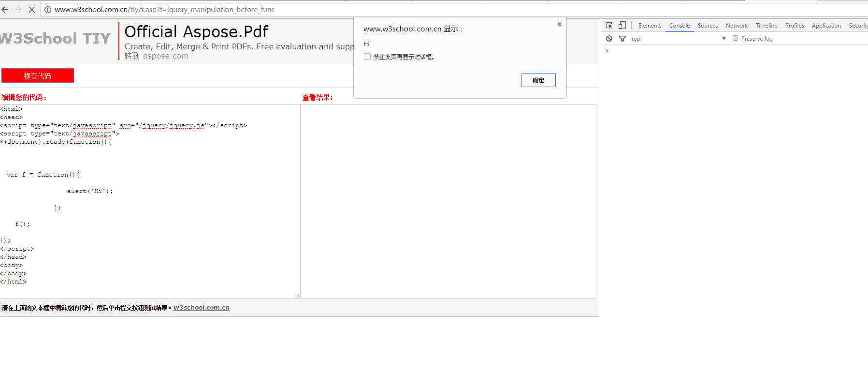This screenshot has width=868, height=373.
Task: Click the 确定 button in alert
Action: pos(538,80)
